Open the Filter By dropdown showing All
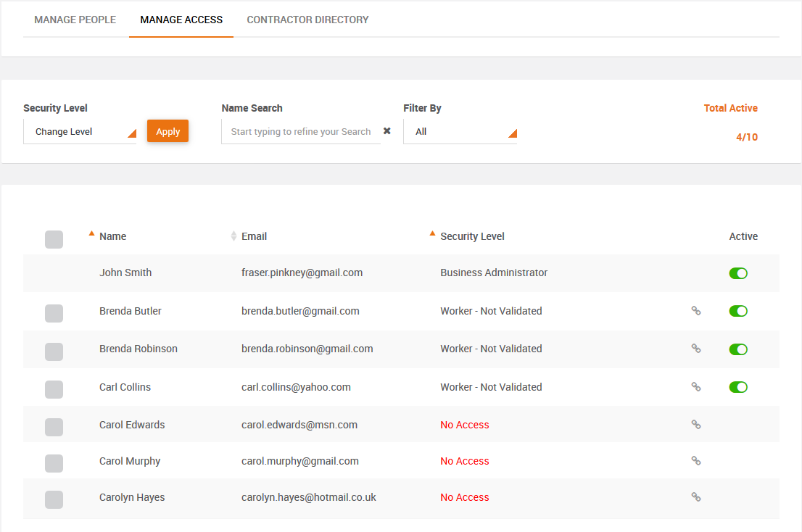This screenshot has height=532, width=802. coord(460,131)
